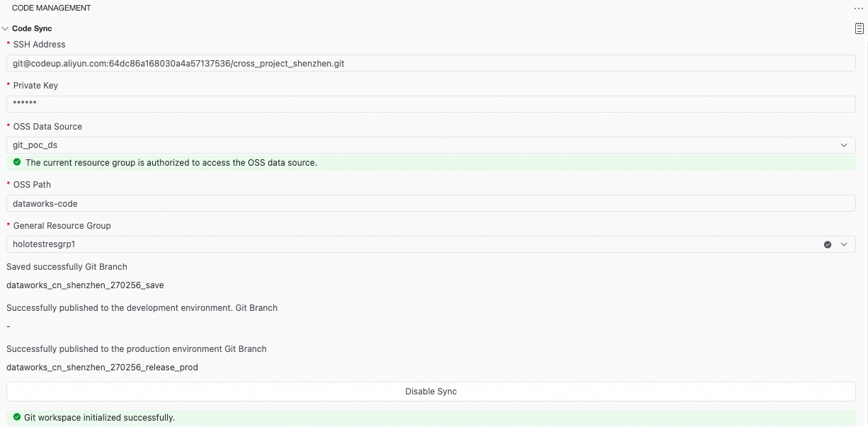Open the OSS Data Source dropdown
Image resolution: width=868 pixels, height=427 pixels.
(x=431, y=145)
